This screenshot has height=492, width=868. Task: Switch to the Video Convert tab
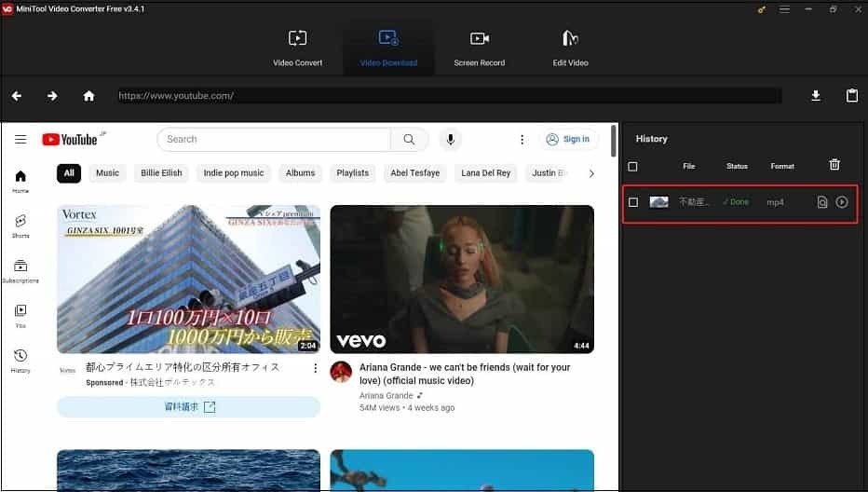pyautogui.click(x=297, y=48)
